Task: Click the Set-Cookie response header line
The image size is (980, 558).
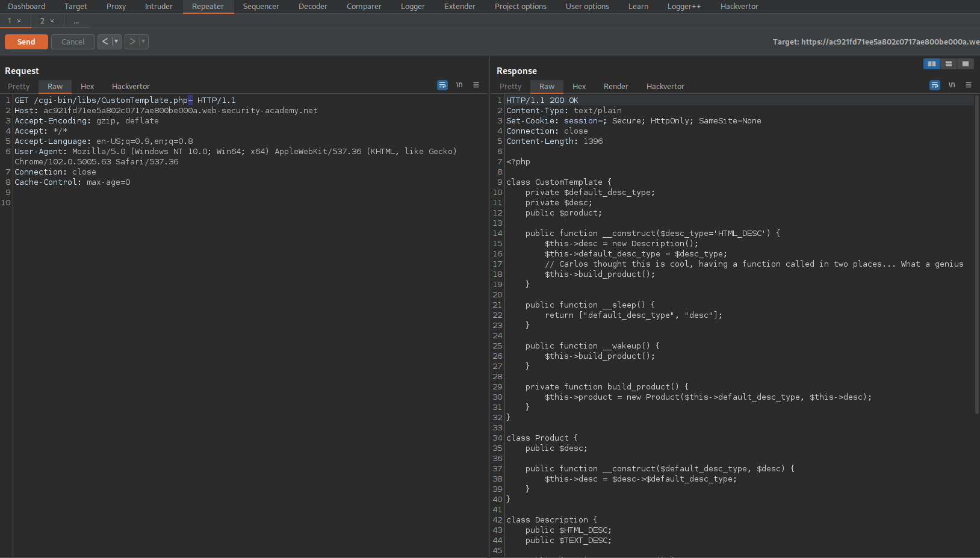Action: click(x=634, y=121)
